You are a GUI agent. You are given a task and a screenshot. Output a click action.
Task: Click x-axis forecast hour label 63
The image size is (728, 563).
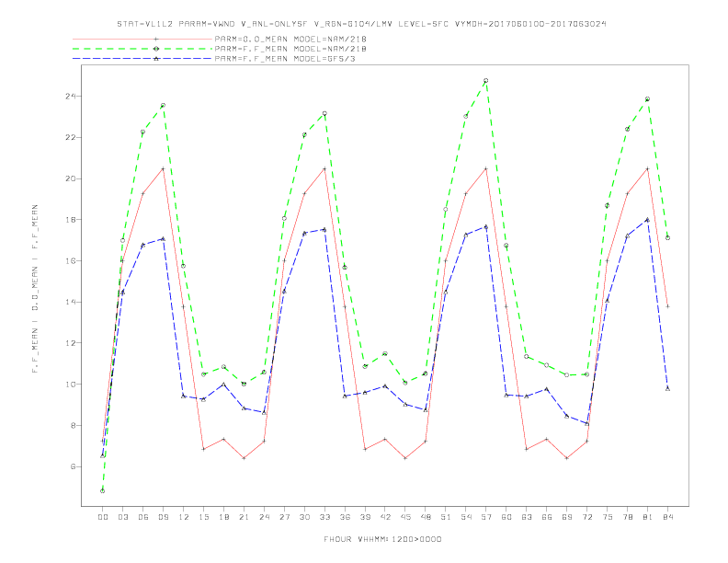(527, 517)
